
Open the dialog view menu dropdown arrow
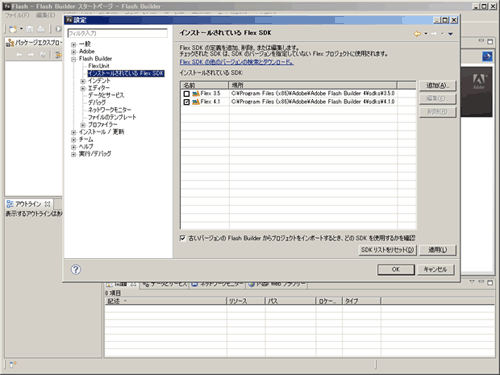450,34
